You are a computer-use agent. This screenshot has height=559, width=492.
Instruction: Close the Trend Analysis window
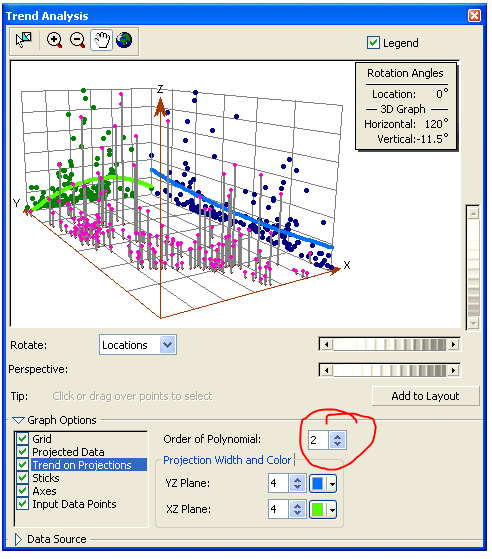point(474,16)
